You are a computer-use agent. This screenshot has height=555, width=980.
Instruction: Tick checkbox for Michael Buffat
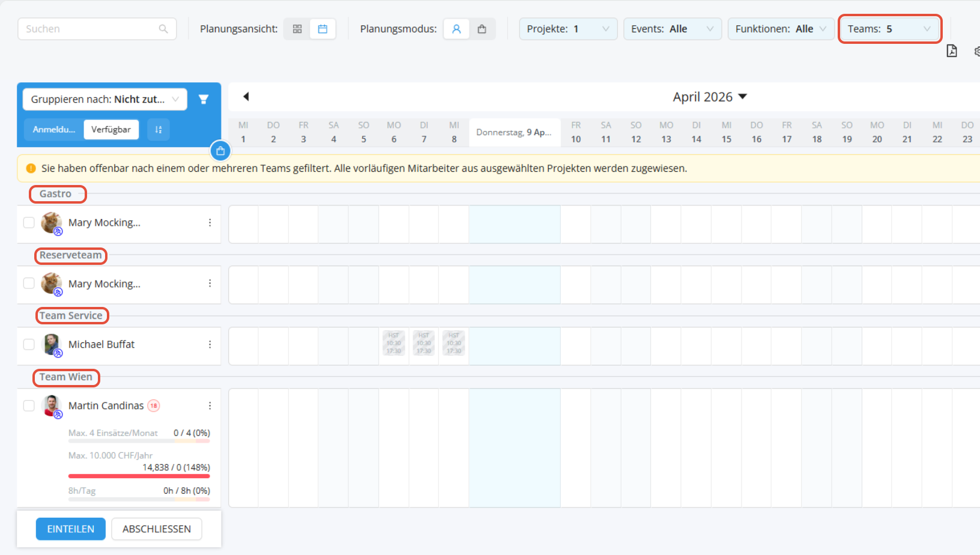(x=29, y=344)
